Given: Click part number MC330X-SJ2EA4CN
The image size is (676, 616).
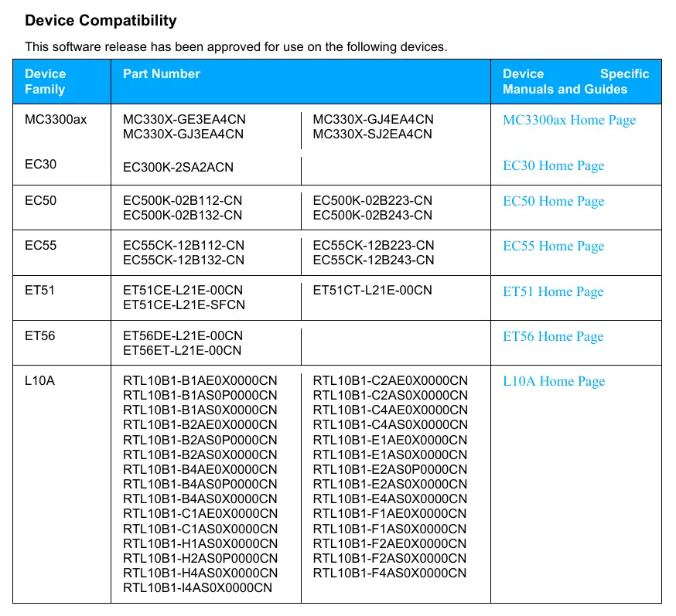Looking at the screenshot, I should [373, 134].
